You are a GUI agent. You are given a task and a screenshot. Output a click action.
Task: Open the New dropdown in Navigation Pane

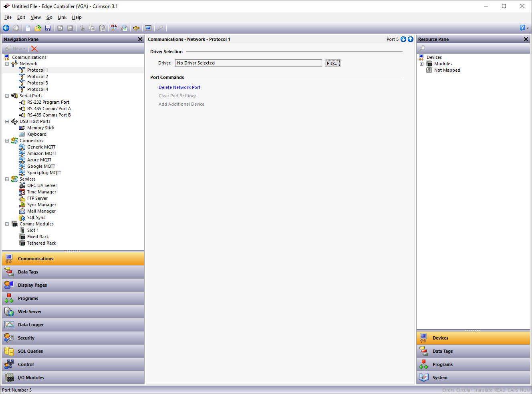(x=15, y=49)
